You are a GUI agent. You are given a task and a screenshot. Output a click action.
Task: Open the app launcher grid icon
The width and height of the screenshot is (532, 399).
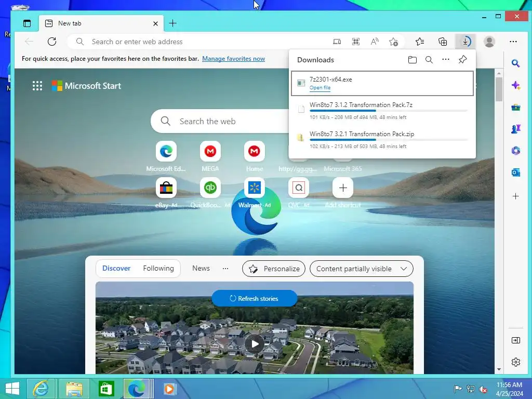click(x=37, y=86)
